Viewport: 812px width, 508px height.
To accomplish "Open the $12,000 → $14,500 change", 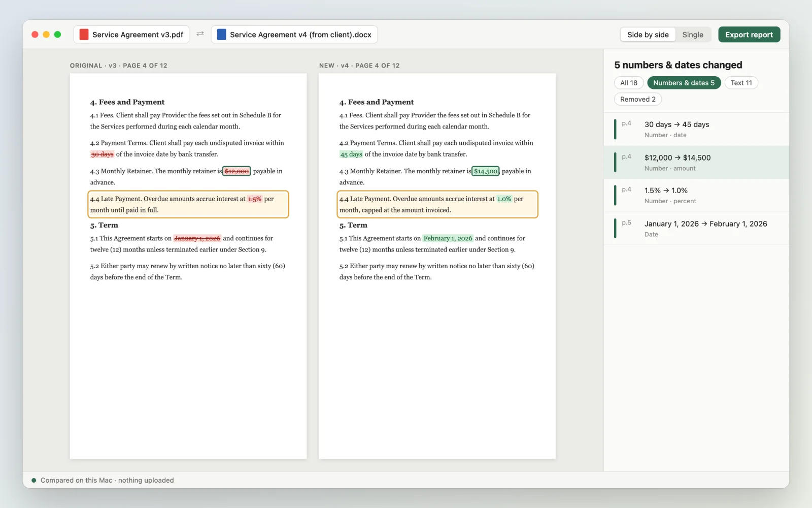I will tap(696, 162).
